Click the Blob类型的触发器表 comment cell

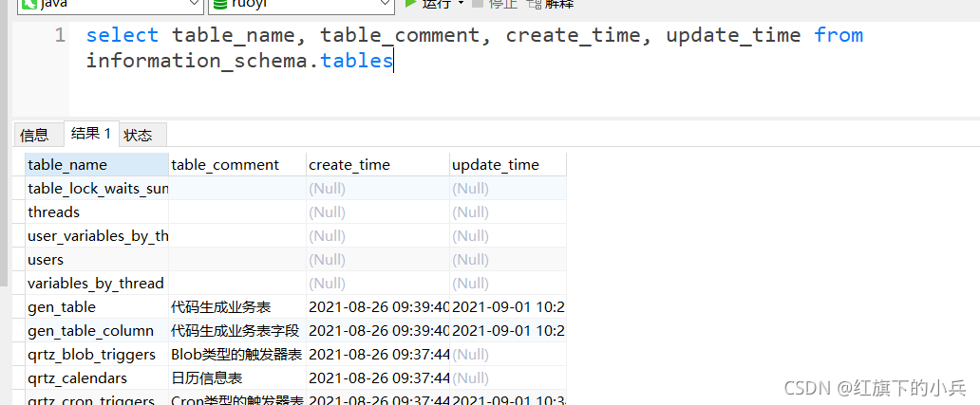pyautogui.click(x=237, y=355)
